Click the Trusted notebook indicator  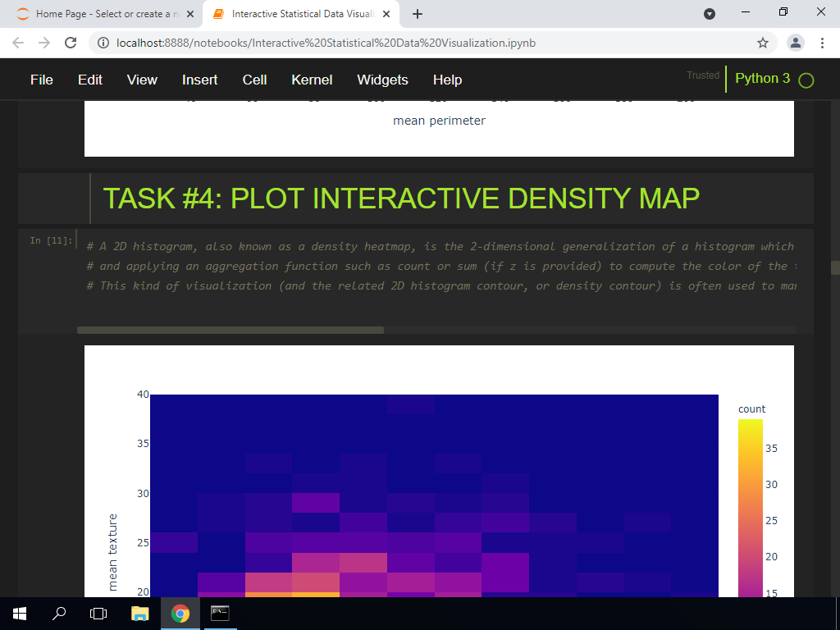pyautogui.click(x=703, y=75)
